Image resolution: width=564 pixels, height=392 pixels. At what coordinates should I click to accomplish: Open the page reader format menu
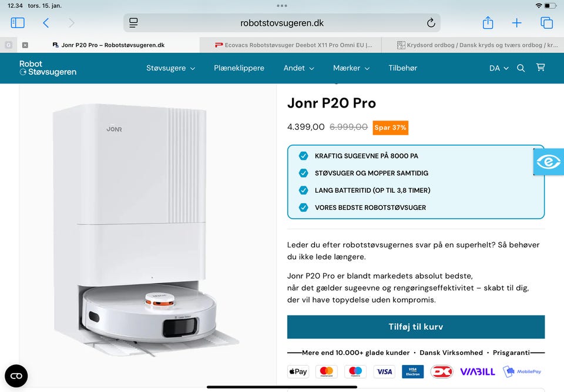pyautogui.click(x=133, y=23)
